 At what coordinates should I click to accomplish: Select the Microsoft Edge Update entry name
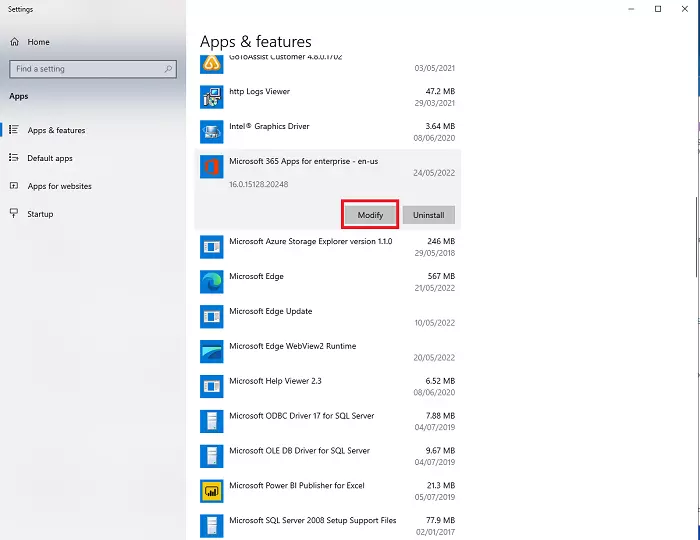point(271,311)
